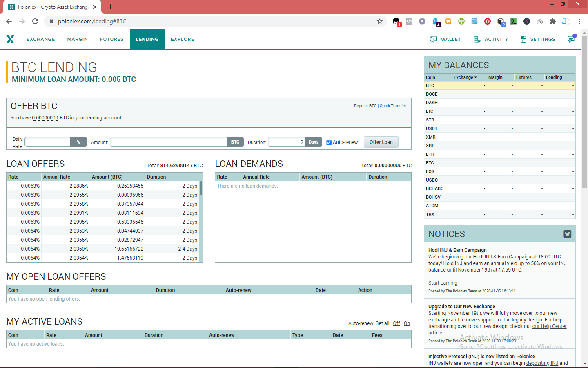
Task: Click the Lending column header in My Balances
Action: click(554, 77)
